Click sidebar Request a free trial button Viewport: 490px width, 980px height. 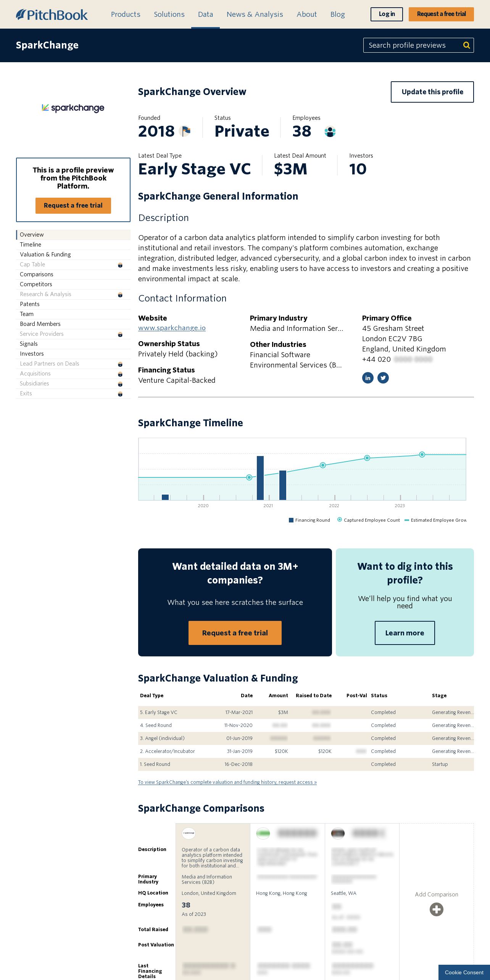pyautogui.click(x=73, y=206)
